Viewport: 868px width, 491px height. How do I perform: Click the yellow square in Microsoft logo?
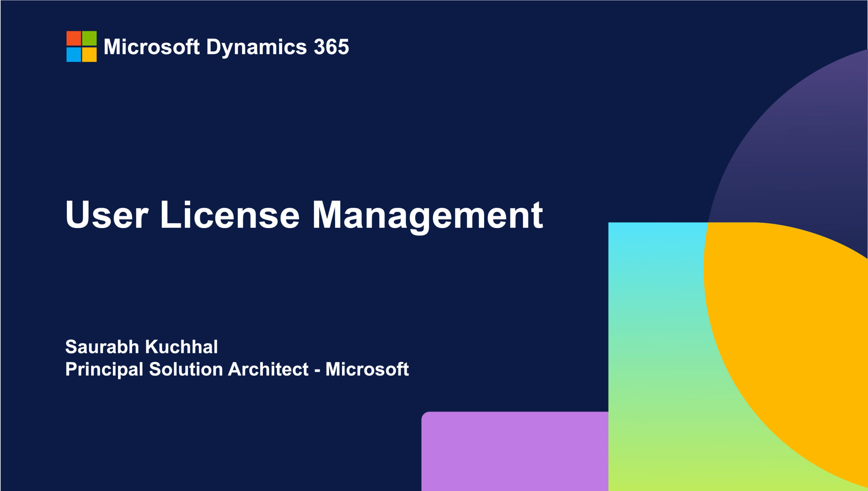click(x=89, y=55)
